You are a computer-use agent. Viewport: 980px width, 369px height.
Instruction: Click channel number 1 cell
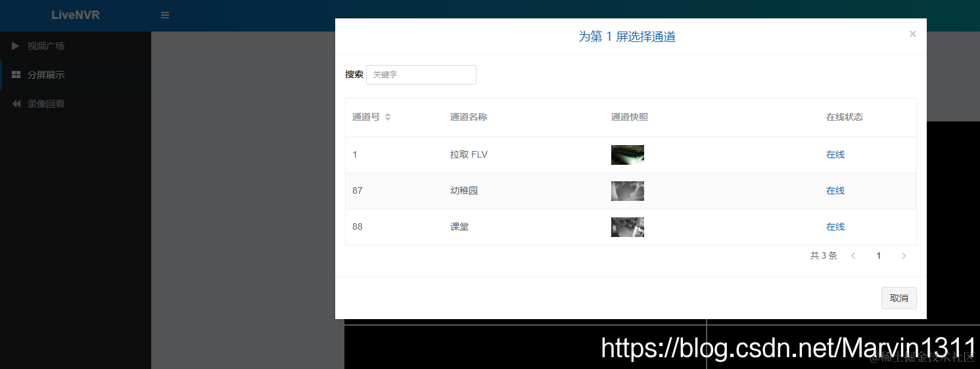click(355, 155)
